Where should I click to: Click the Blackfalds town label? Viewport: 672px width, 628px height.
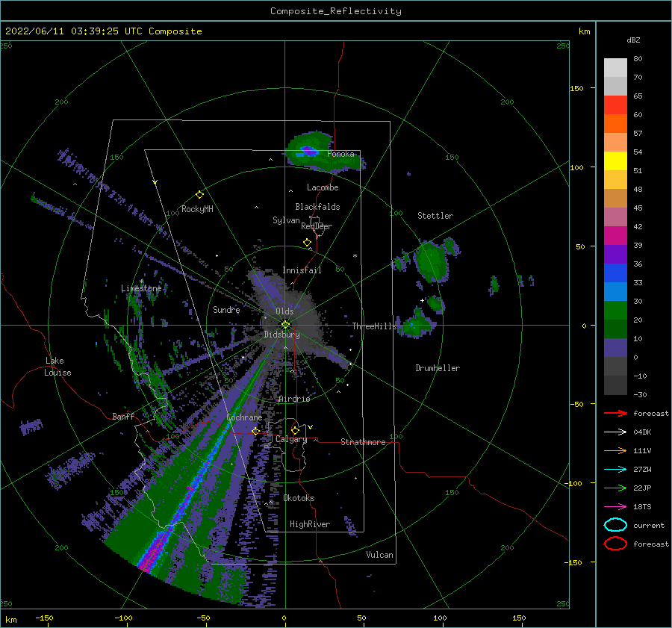click(317, 207)
